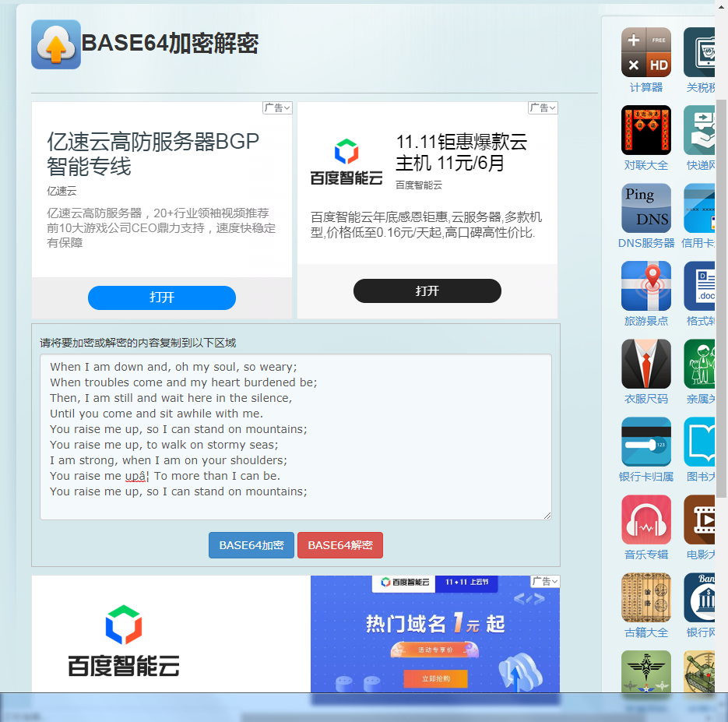Click the 亿速云高防服务器BGP智能专线 ad headline
The width and height of the screenshot is (728, 722).
point(153,153)
